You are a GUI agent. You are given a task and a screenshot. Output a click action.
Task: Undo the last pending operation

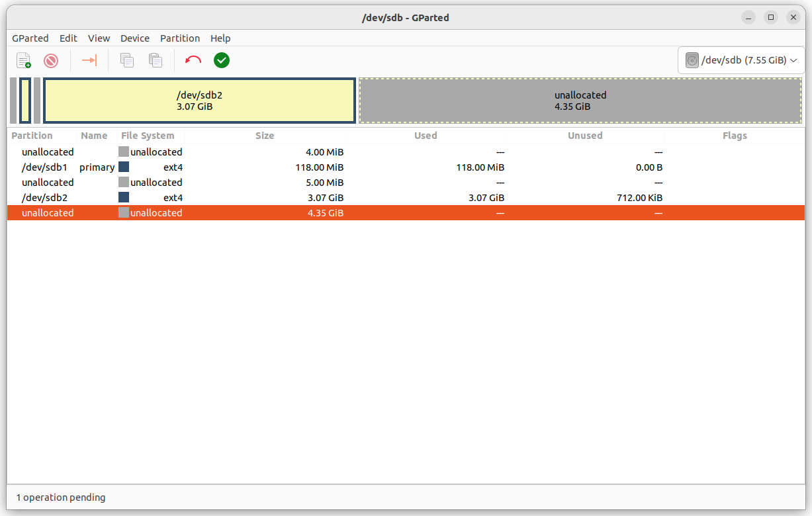(x=193, y=60)
